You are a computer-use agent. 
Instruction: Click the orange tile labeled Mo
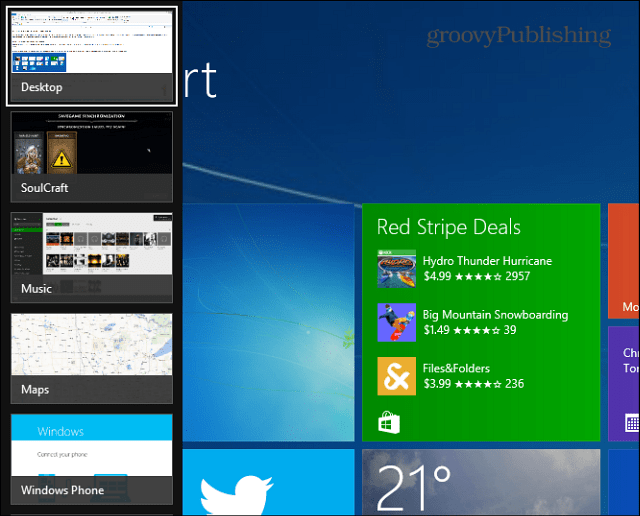(624, 261)
